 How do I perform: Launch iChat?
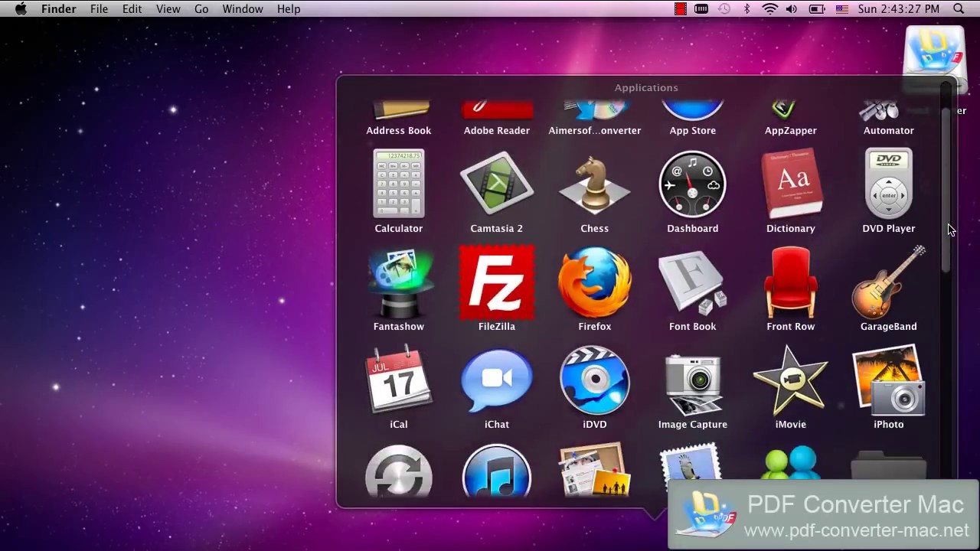497,380
